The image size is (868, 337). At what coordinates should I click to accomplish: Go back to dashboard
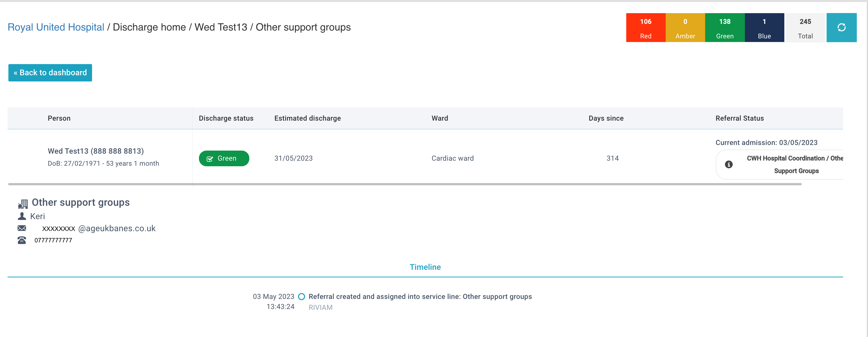(x=50, y=73)
